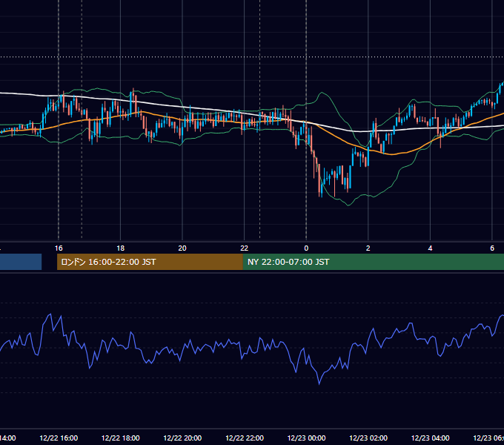Click the NY 22:00-07:00 JST session bar
The width and height of the screenshot is (504, 445).
(x=373, y=262)
